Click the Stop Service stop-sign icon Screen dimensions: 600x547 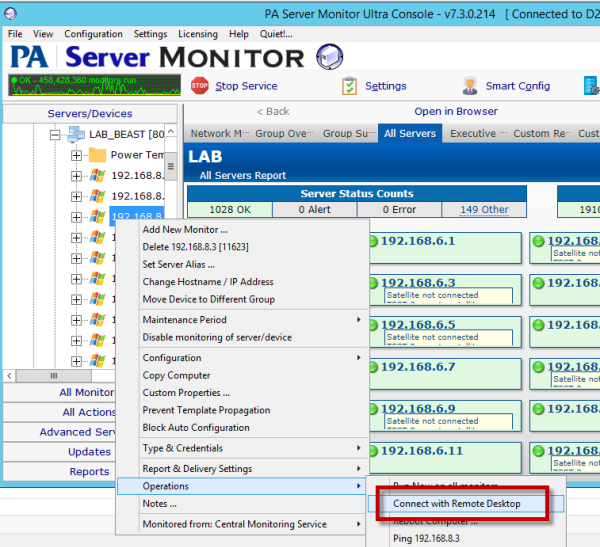[199, 86]
